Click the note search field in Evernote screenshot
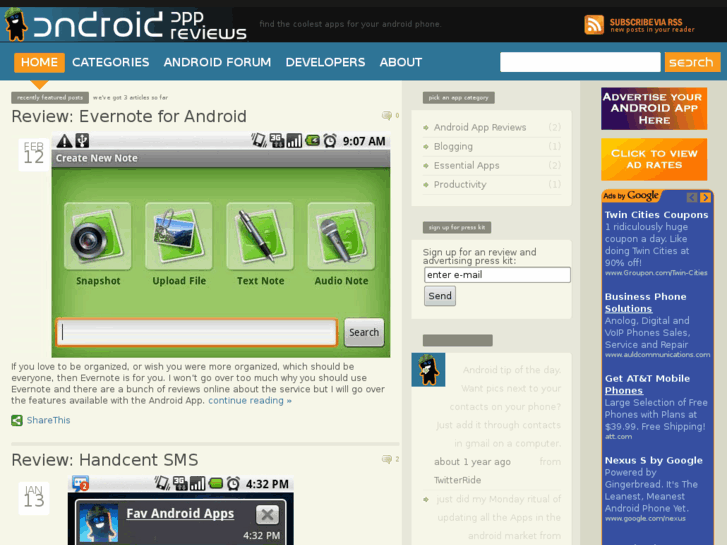Screen dimensions: 727x545 197,332
